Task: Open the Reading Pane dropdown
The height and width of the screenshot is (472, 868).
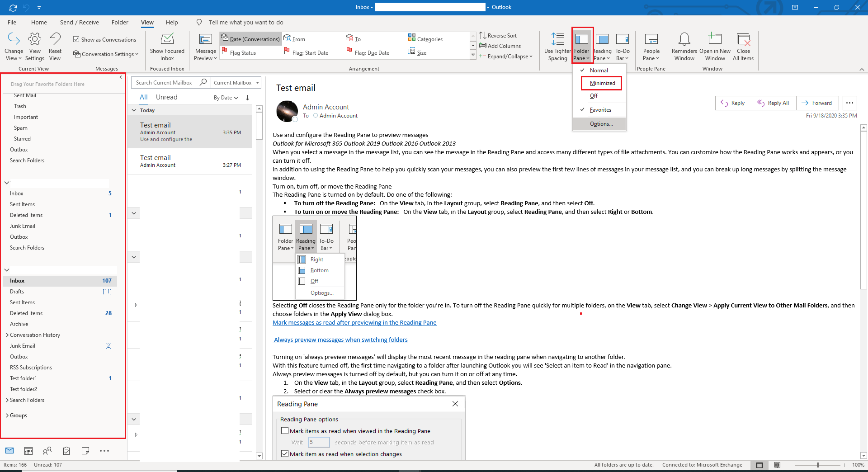Action: (602, 47)
